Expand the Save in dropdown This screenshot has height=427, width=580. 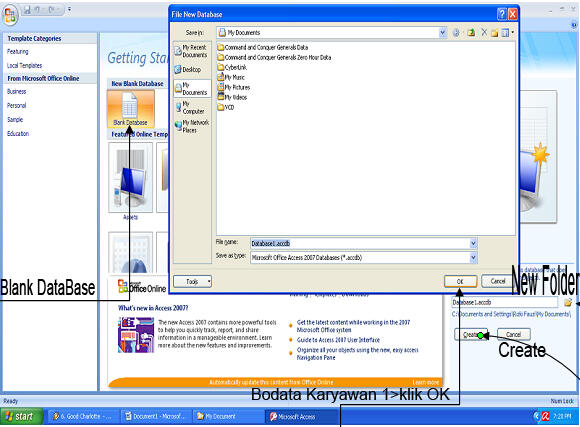coord(442,33)
